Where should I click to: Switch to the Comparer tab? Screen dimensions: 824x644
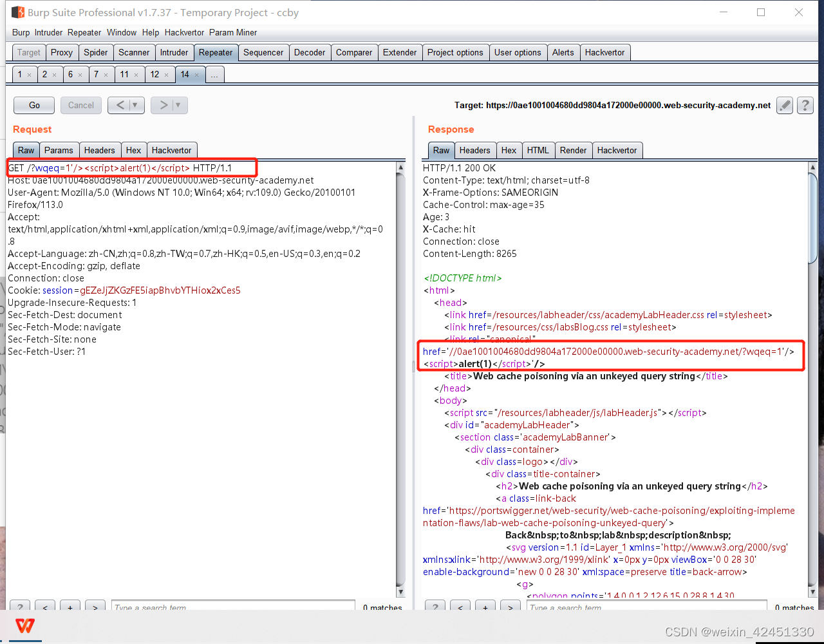[x=354, y=53]
